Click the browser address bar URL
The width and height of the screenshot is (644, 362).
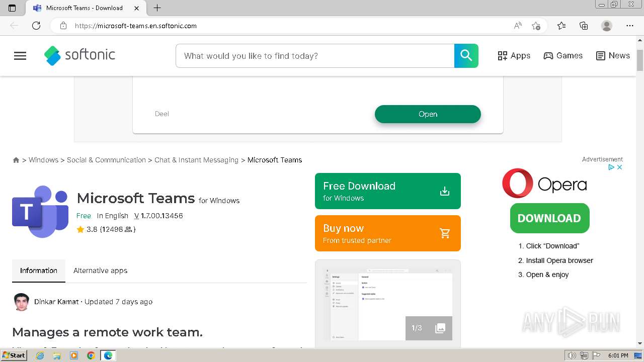(136, 26)
